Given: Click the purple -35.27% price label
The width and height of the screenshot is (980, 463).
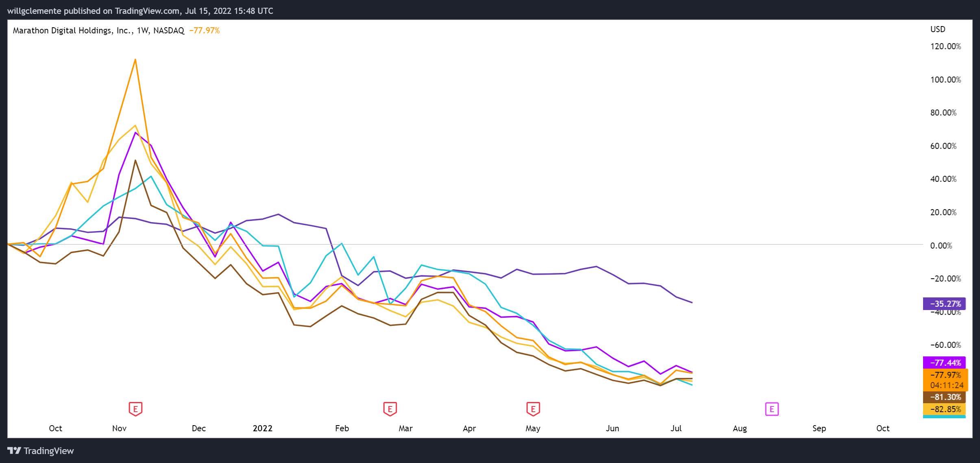Looking at the screenshot, I should click(x=945, y=304).
